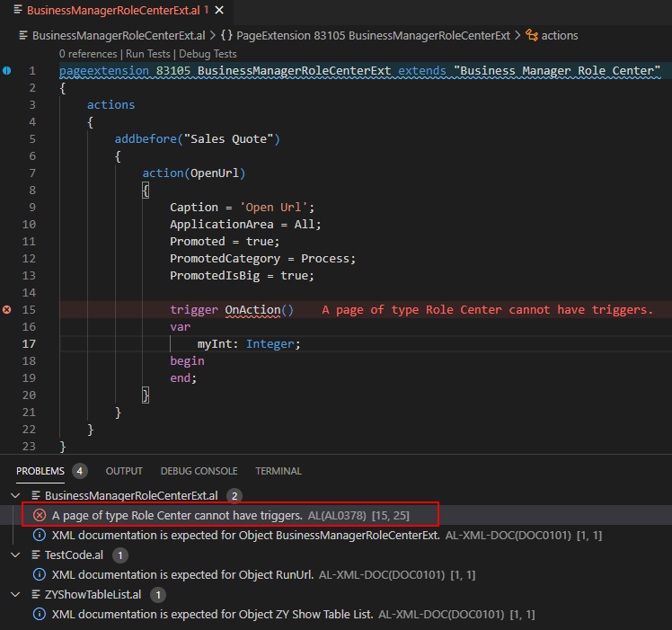The image size is (672, 630).
Task: Switch to the OUTPUT panel tab
Action: click(x=124, y=471)
